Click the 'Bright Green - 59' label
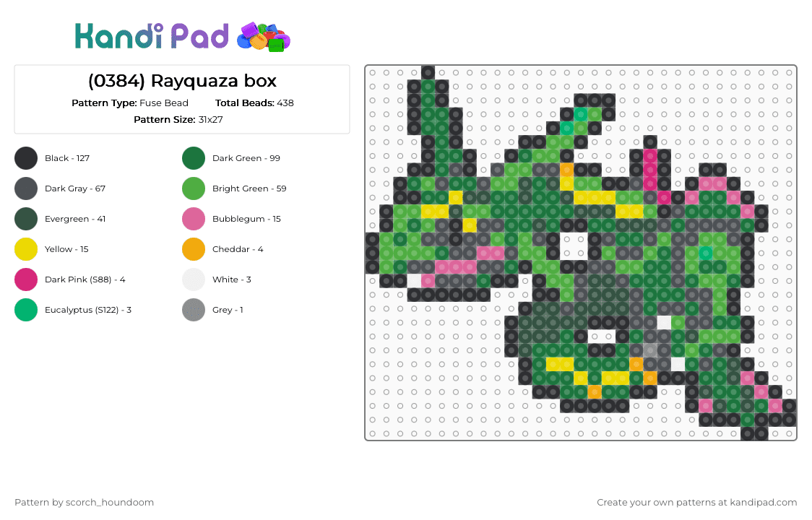Viewport: 812px width, 520px height. (x=249, y=188)
